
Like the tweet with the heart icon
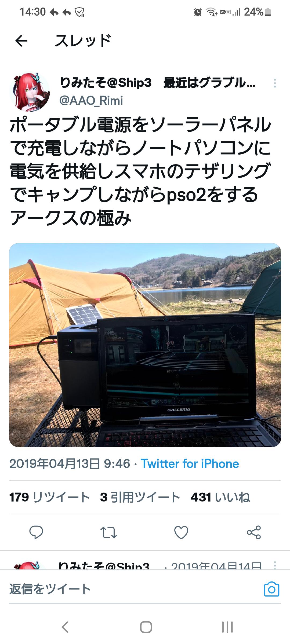coord(181,532)
